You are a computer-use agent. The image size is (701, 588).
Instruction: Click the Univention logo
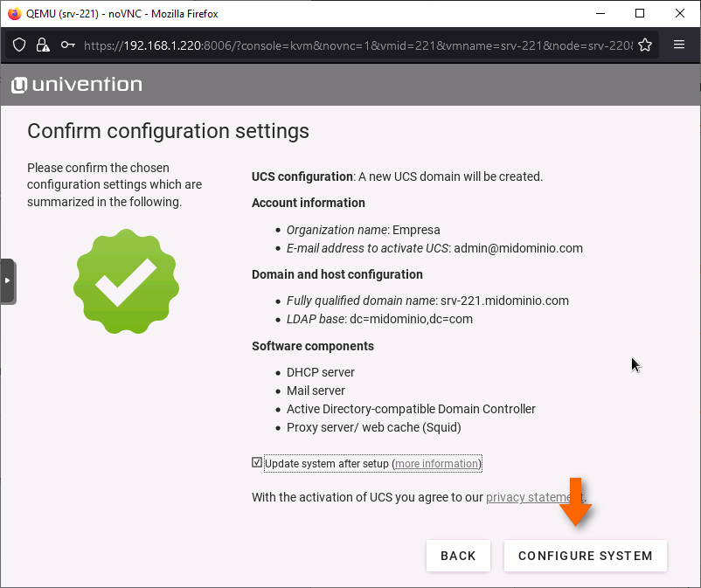[76, 85]
